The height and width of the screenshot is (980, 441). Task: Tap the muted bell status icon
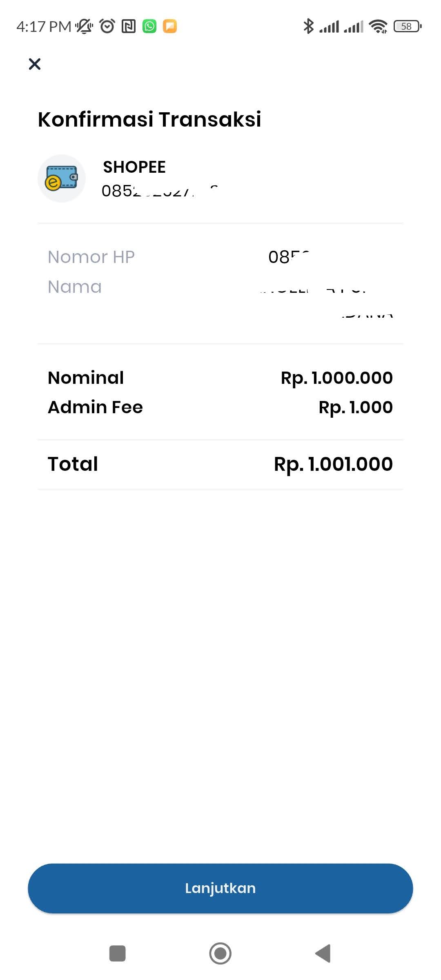84,26
